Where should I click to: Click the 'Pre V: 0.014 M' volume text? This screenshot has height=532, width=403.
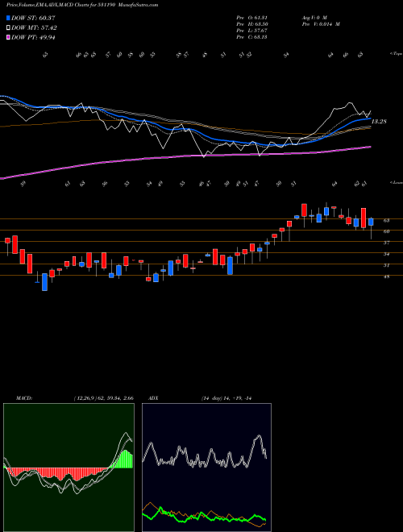coord(321,24)
